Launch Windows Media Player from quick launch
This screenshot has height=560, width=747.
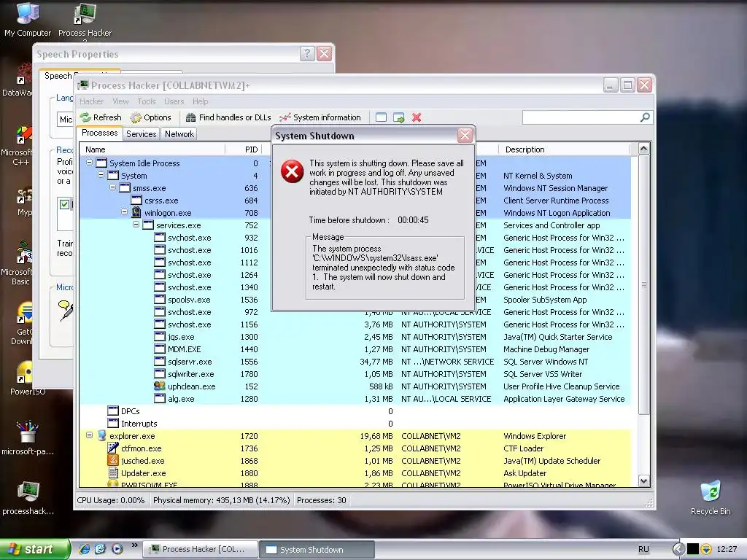(x=117, y=549)
